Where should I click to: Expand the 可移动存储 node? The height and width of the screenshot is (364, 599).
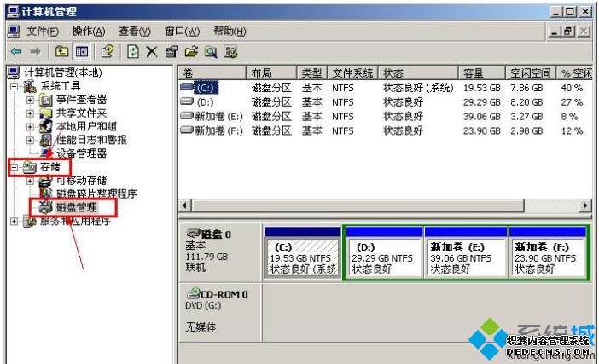coord(30,181)
